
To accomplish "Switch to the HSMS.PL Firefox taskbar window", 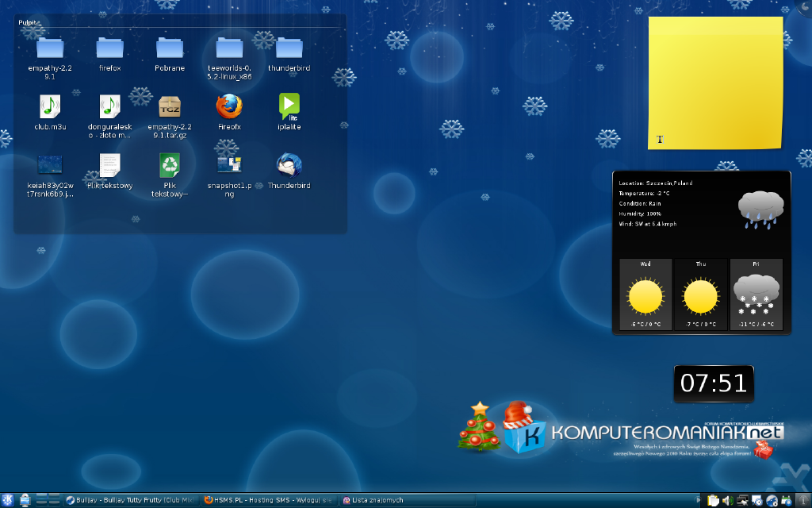I will pyautogui.click(x=269, y=500).
